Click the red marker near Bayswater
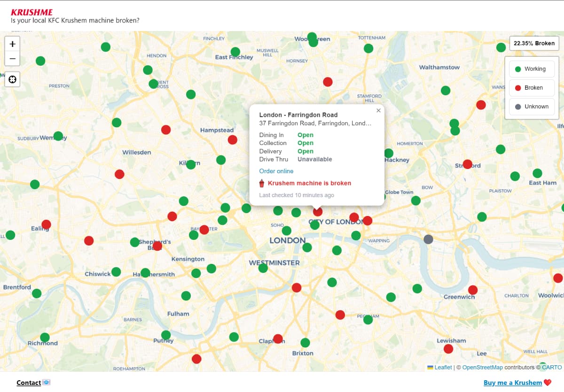 pos(204,230)
